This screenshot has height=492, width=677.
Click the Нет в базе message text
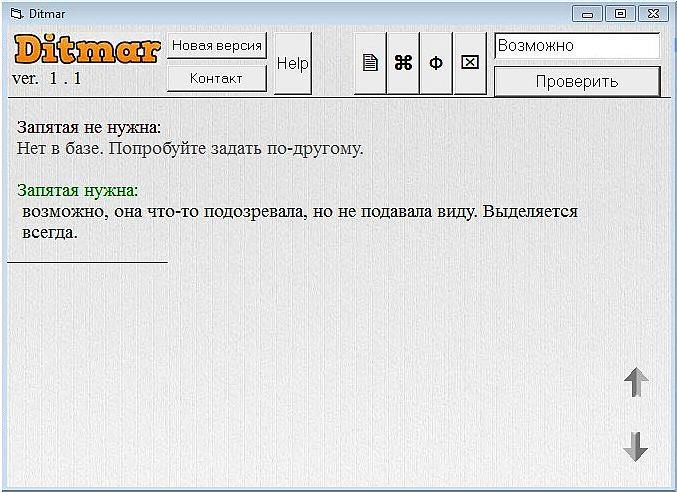pos(190,148)
